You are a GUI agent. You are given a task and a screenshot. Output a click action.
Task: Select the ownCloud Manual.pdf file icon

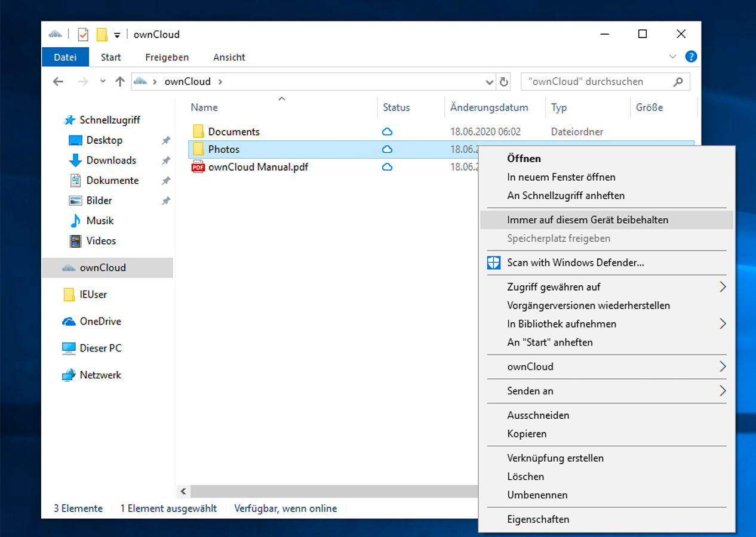tap(198, 167)
